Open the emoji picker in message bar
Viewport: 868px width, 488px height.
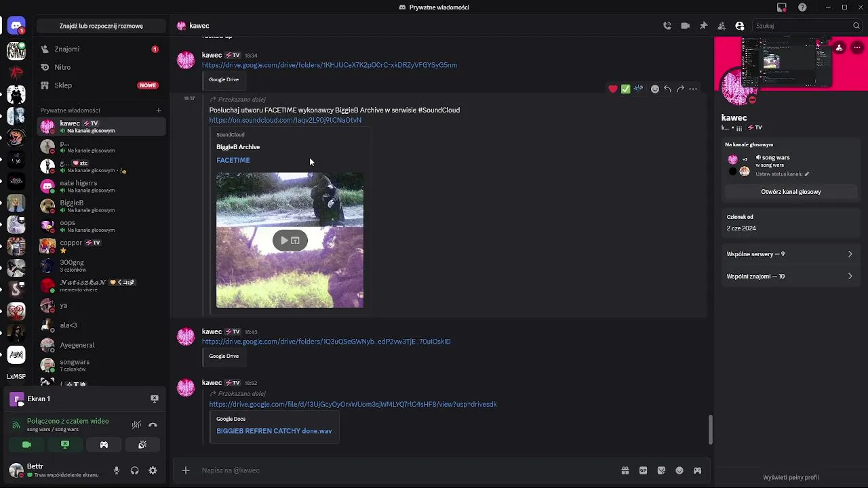[679, 470]
